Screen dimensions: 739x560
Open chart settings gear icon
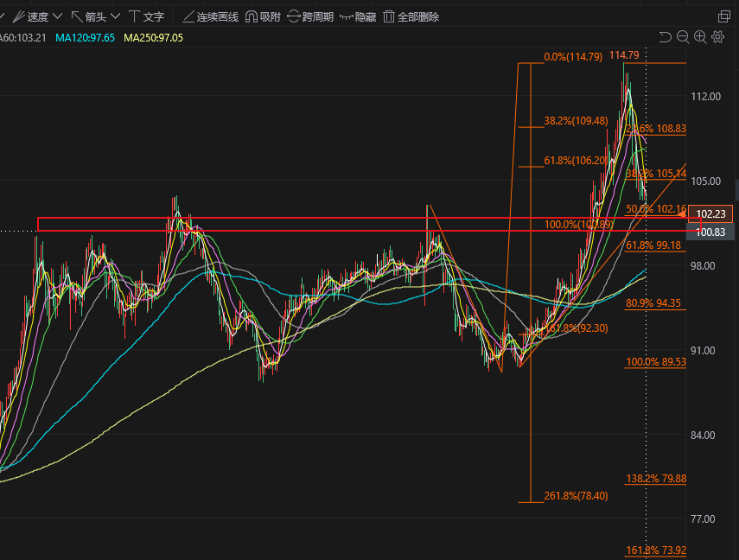717,37
